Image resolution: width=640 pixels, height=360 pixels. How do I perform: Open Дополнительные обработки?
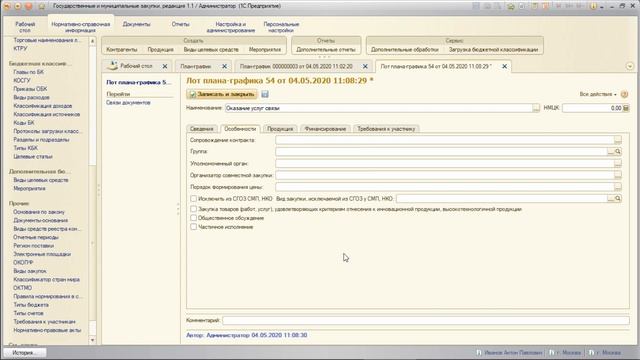404,49
